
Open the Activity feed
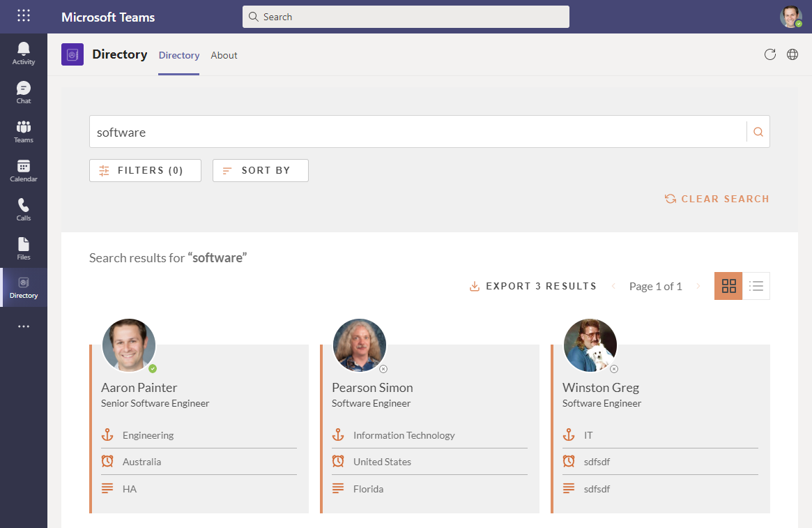(x=23, y=54)
